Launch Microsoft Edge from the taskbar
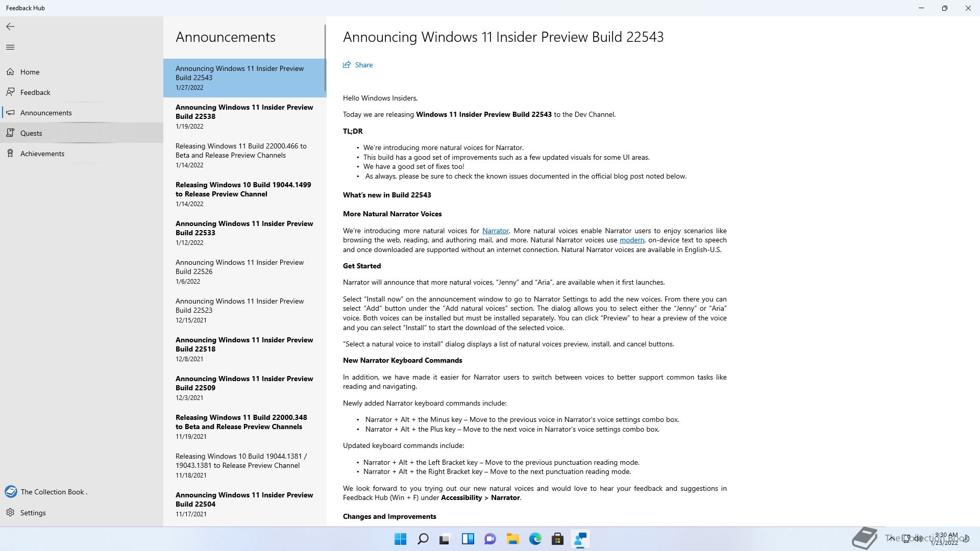 [535, 539]
